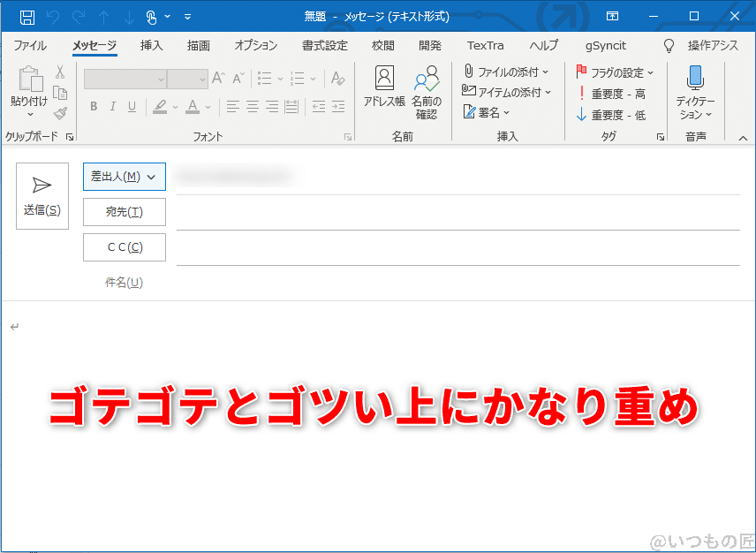The width and height of the screenshot is (756, 553).
Task: Clear all formatting with the eraser icon
Action: (x=337, y=79)
